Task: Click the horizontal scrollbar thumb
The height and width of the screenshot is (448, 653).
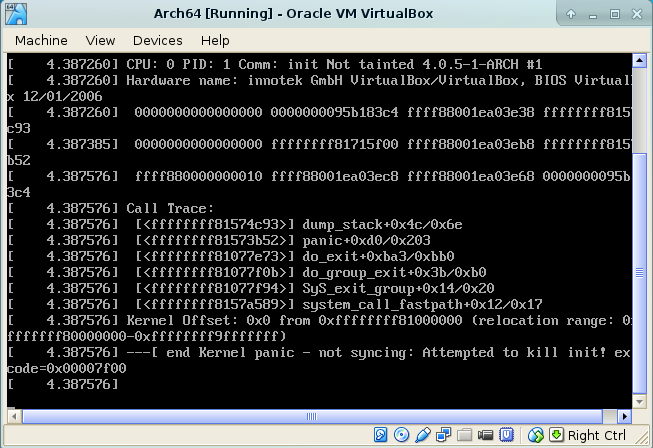Action: point(312,416)
